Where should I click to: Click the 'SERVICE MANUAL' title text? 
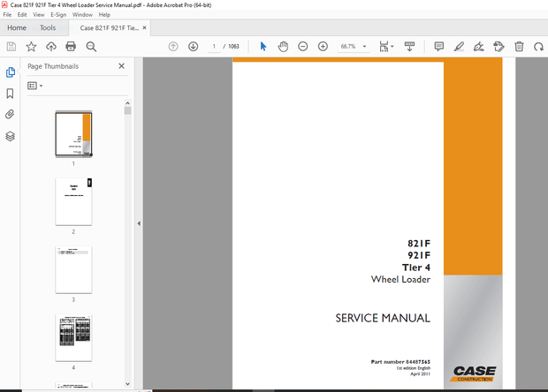pos(383,318)
